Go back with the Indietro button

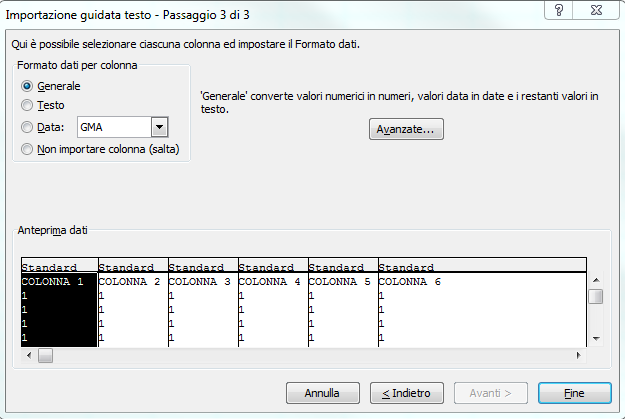[x=407, y=393]
